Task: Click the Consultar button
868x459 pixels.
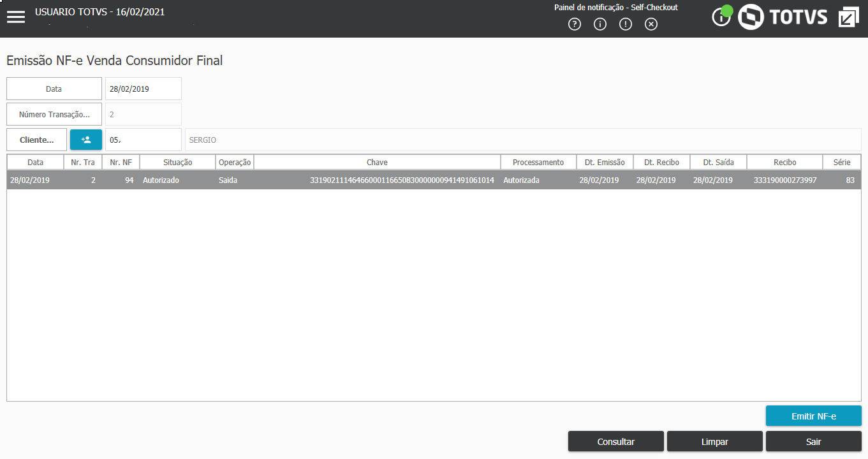Action: [616, 441]
